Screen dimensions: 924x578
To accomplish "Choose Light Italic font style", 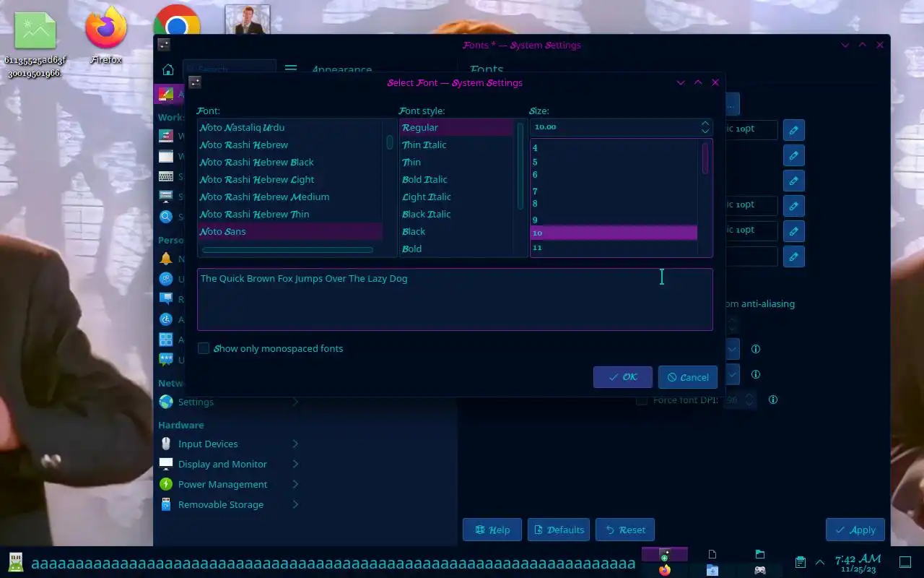I will (457, 197).
